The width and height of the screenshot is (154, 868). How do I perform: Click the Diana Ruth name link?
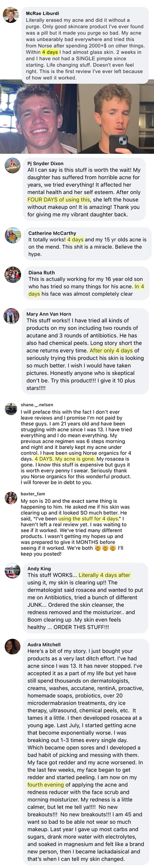pyautogui.click(x=41, y=273)
